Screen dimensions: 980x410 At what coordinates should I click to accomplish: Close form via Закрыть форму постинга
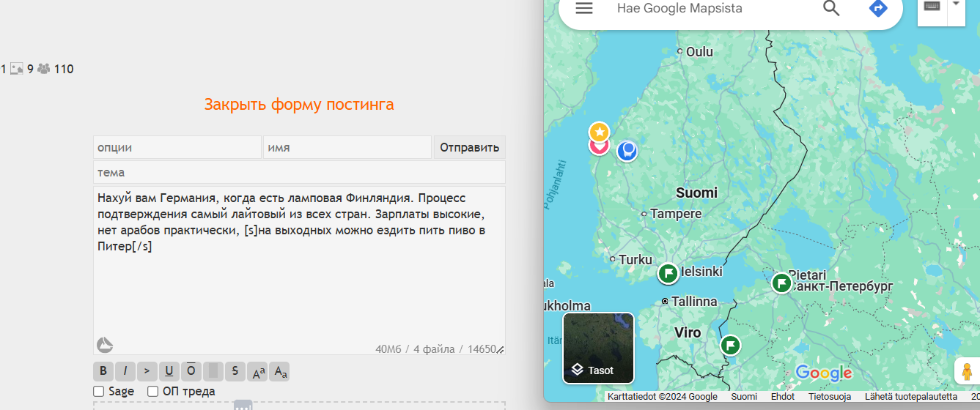(299, 104)
